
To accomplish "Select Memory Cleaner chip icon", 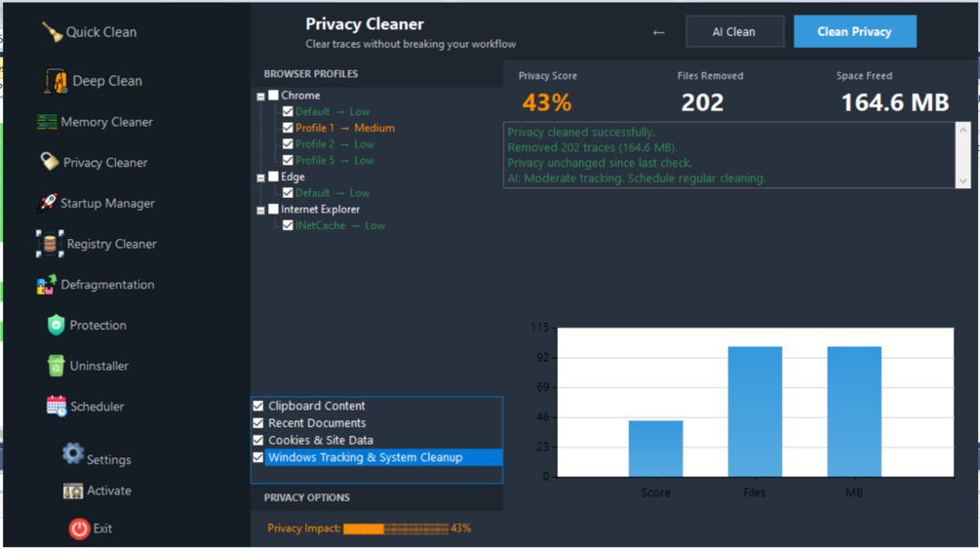I will pos(47,122).
